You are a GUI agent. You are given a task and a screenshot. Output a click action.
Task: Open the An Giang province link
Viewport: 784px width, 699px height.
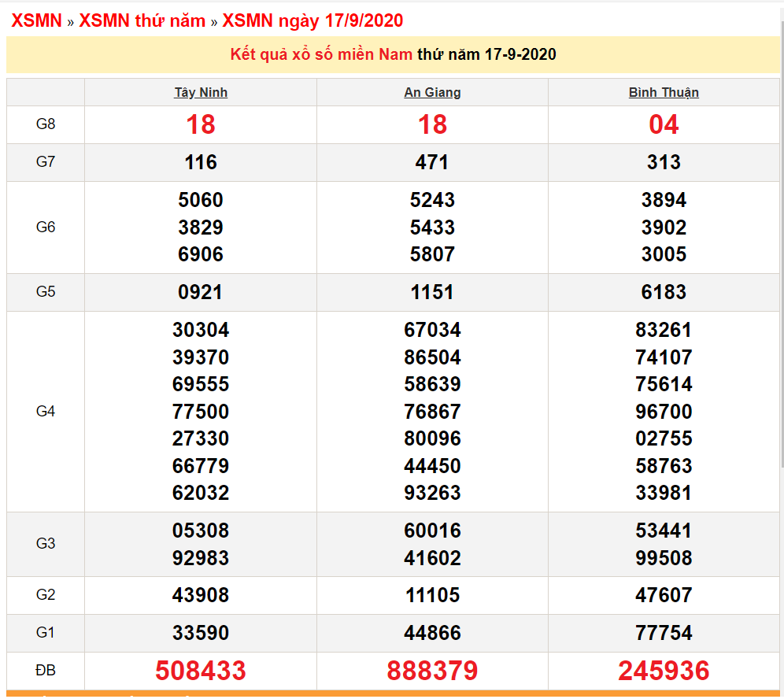[431, 92]
